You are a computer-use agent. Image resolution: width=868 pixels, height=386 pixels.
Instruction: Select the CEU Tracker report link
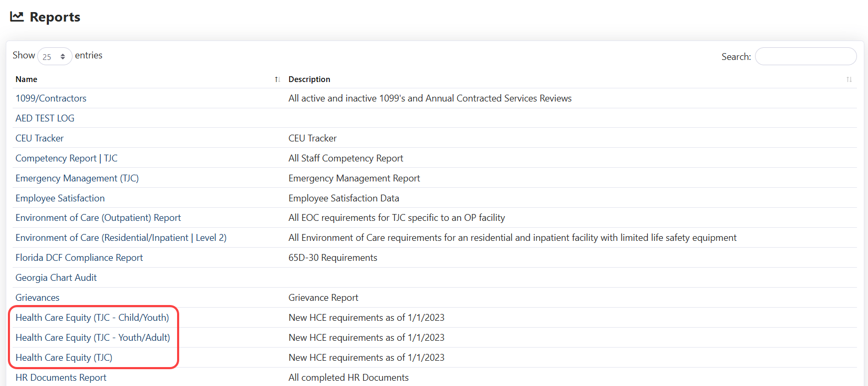pos(39,138)
